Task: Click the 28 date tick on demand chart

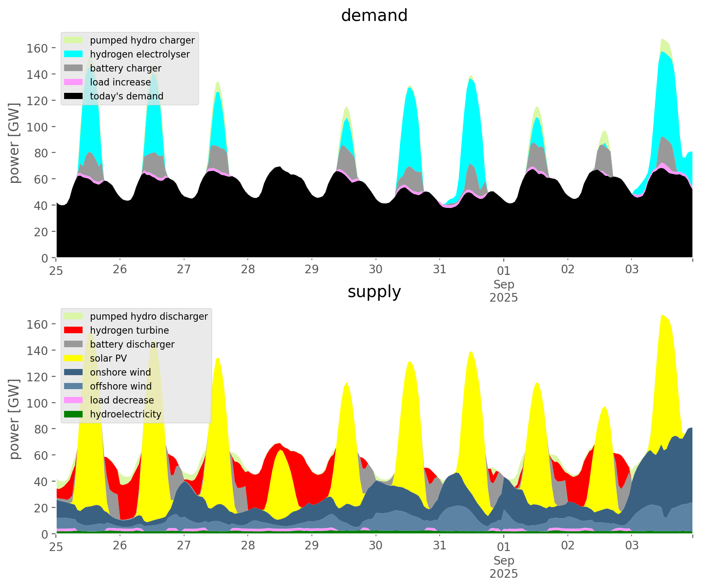Action: pos(248,270)
